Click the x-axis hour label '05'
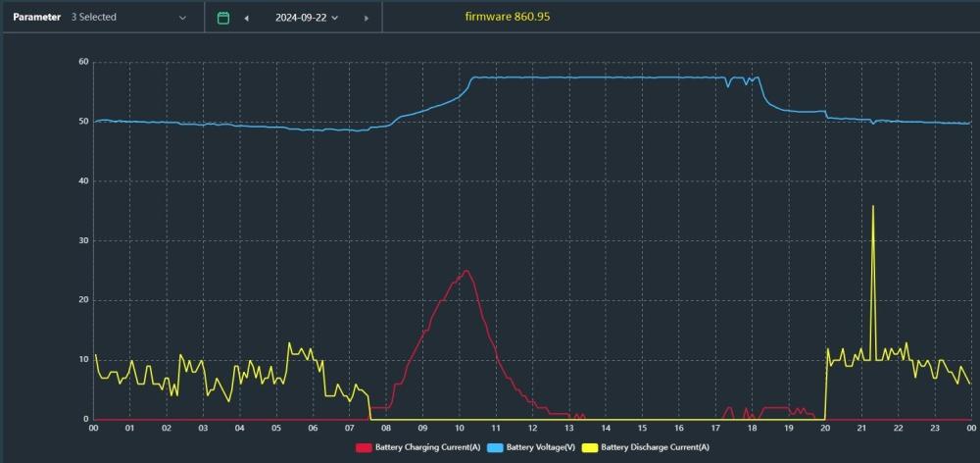 point(276,429)
